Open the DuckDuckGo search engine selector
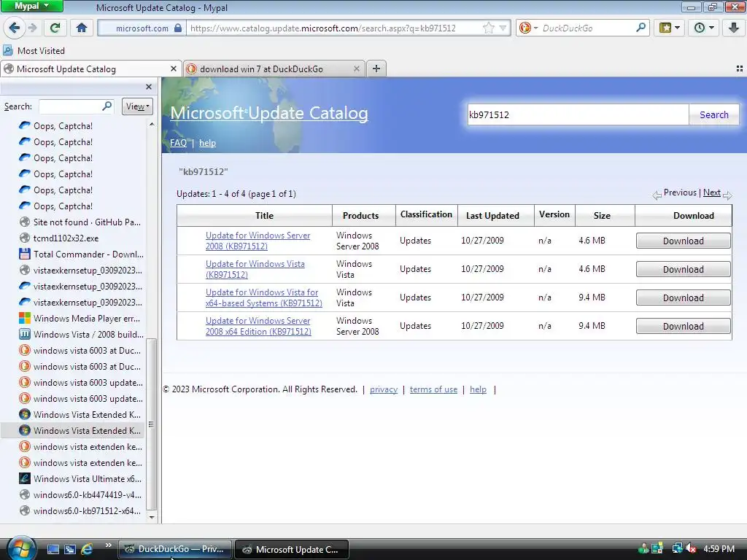Image resolution: width=747 pixels, height=560 pixels. point(528,28)
